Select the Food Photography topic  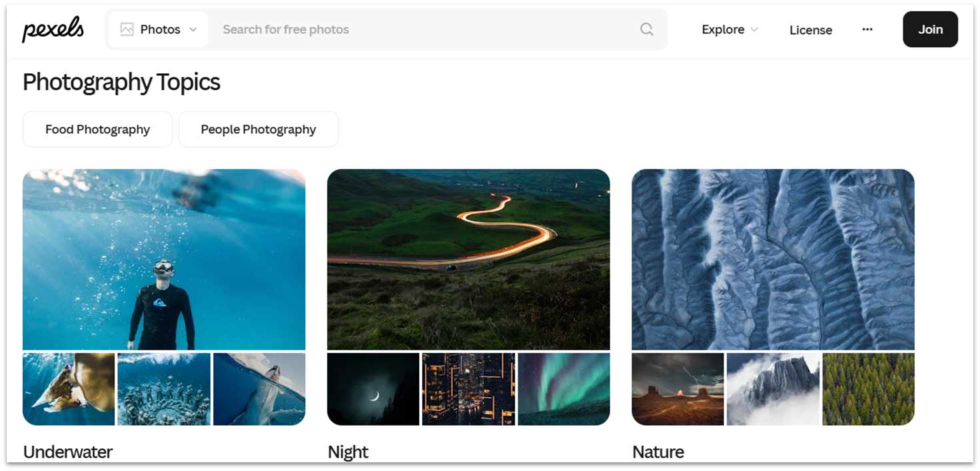click(97, 129)
